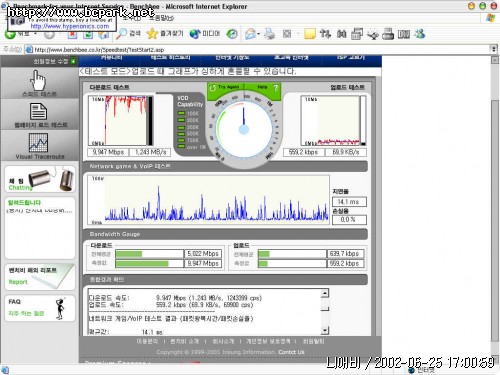Viewport: 500px width, 375px height.
Task: Stop page loading with the Stop icon
Action: 72,34
